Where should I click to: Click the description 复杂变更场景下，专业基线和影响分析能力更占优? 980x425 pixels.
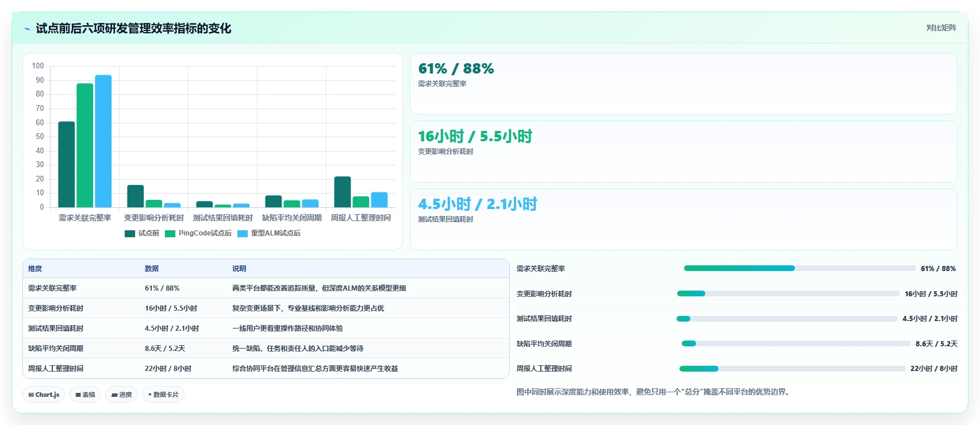click(x=308, y=308)
